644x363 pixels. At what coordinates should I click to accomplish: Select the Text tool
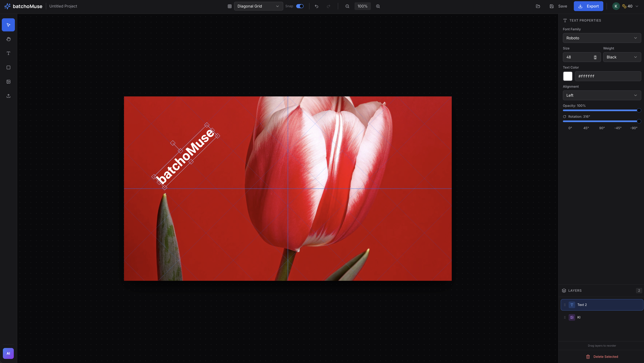8,53
